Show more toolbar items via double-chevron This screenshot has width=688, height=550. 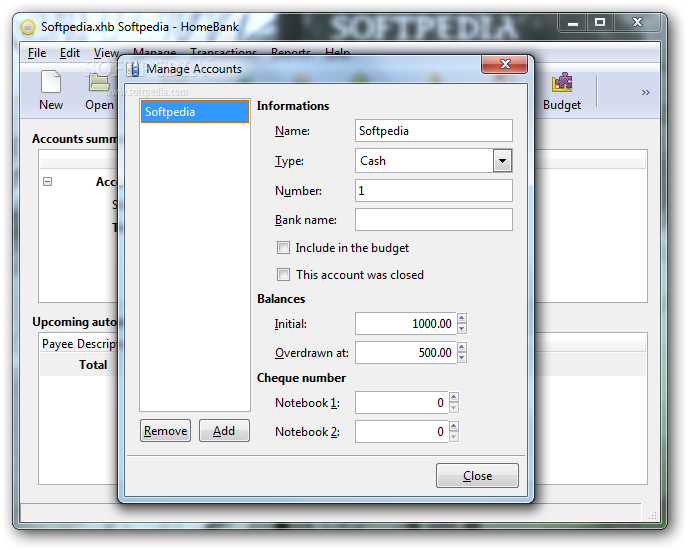pos(645,92)
